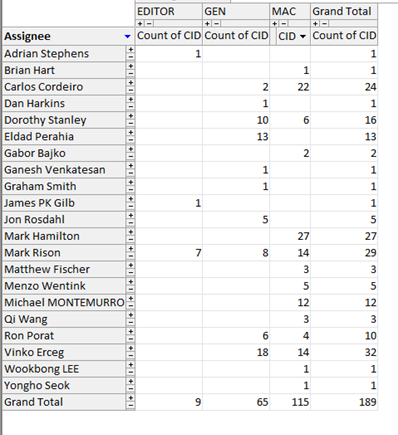398x435 pixels.
Task: Click plus button under EDITOR column header
Action: click(140, 24)
